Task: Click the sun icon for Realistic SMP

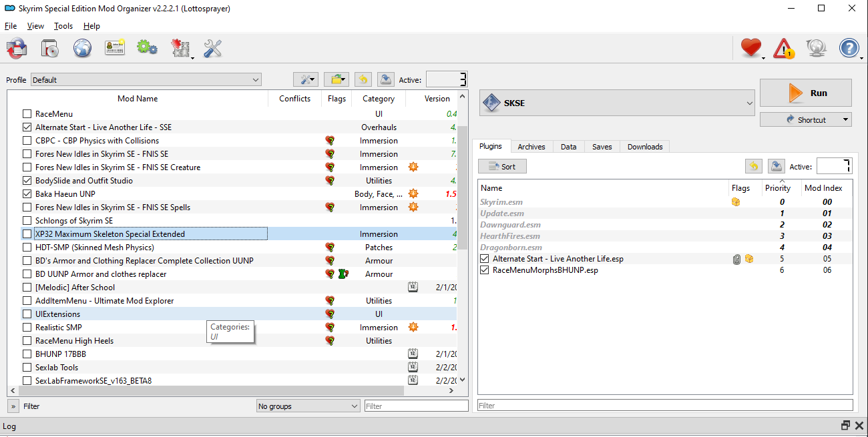Action: 413,327
